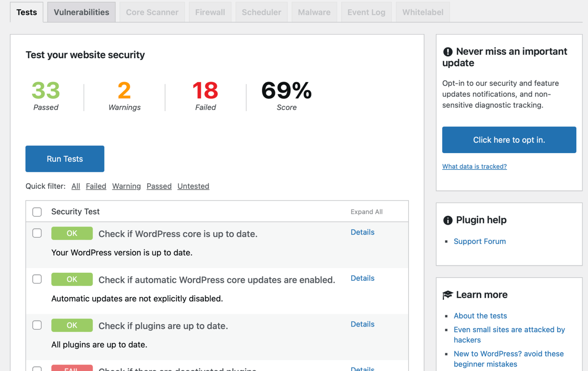
Task: Click the OK badge on the plugins up-to-date test
Action: (72, 325)
